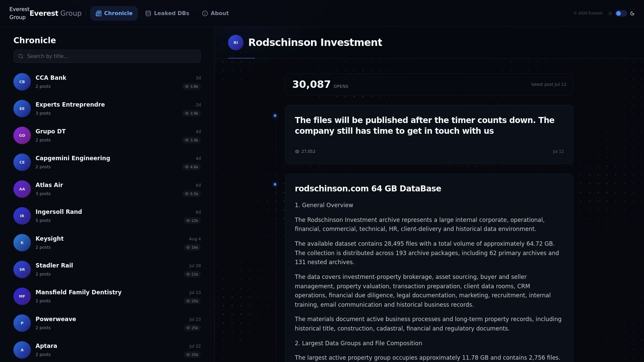Select the A avatar for Aptara
The image size is (644, 362).
(x=22, y=350)
